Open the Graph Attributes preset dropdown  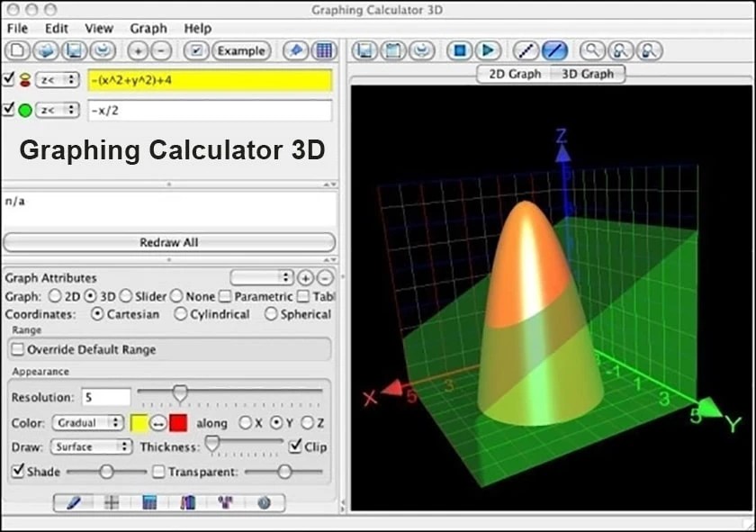coord(261,278)
